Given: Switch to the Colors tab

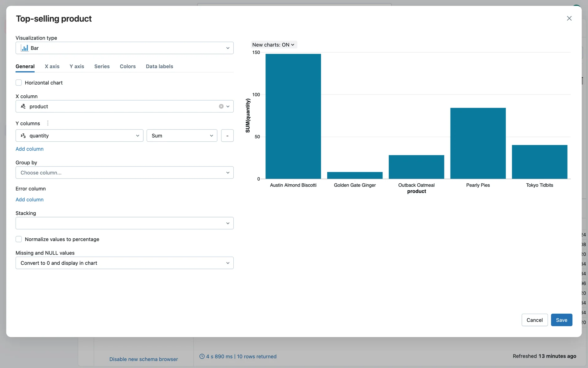Looking at the screenshot, I should point(127,66).
